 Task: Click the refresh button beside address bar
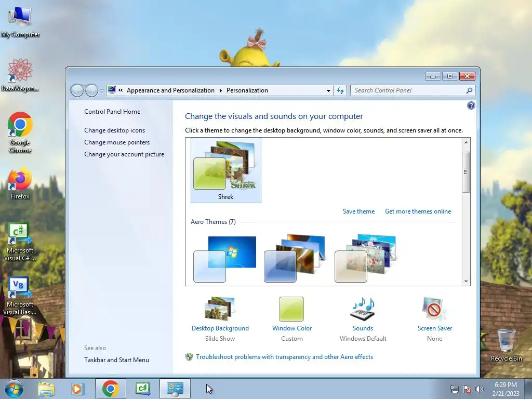340,90
